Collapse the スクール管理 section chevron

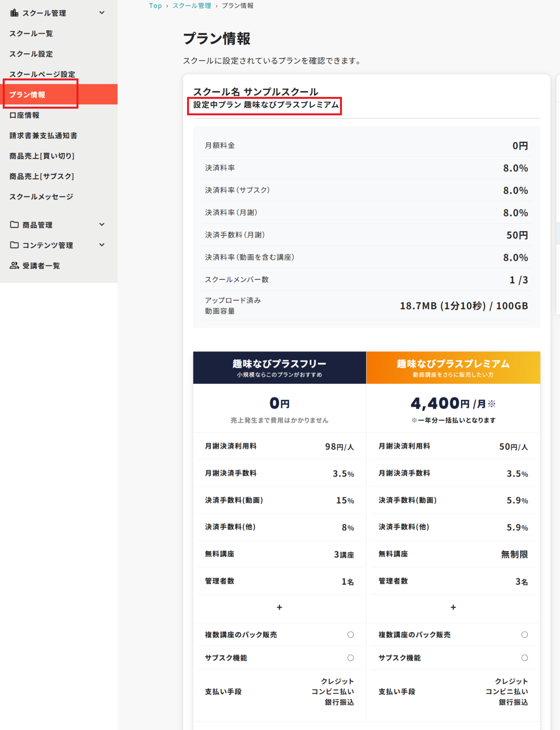tap(102, 13)
